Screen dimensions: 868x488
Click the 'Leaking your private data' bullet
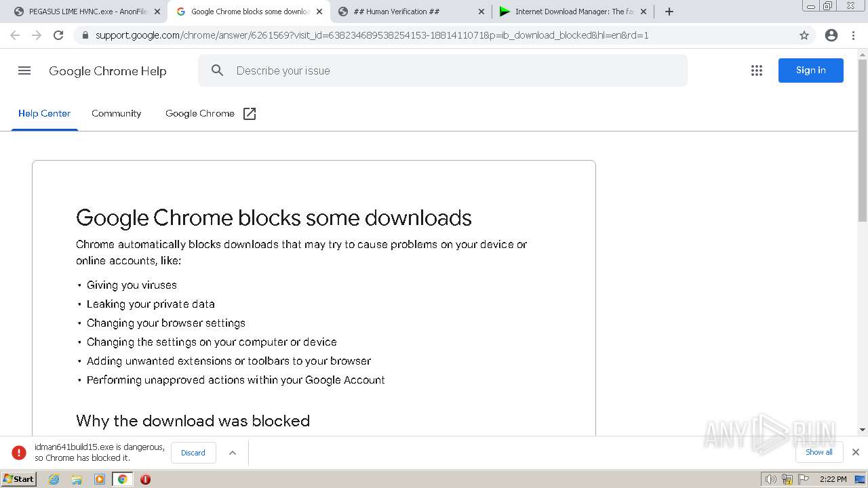point(151,304)
